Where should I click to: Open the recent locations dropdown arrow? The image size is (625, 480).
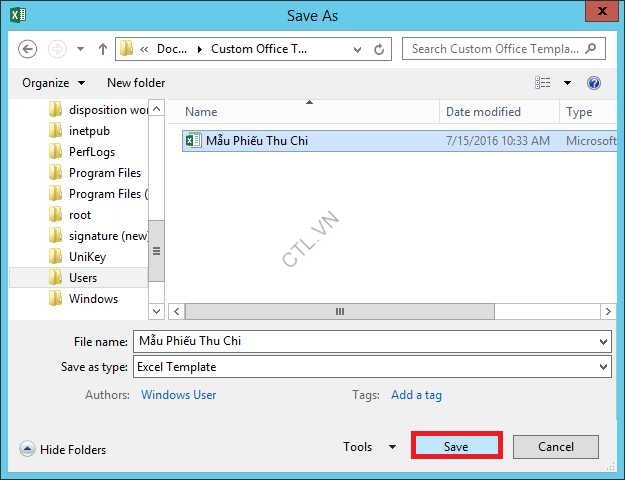pyautogui.click(x=81, y=49)
